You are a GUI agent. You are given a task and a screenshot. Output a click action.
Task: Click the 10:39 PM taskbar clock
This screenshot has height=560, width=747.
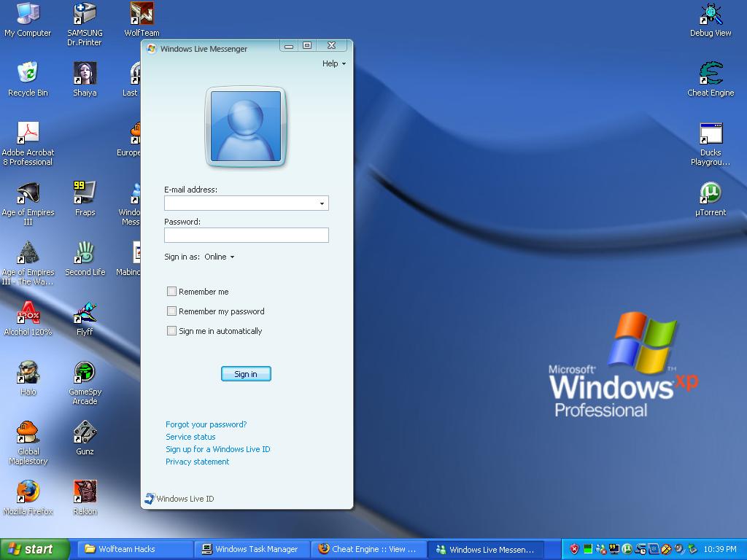click(720, 549)
